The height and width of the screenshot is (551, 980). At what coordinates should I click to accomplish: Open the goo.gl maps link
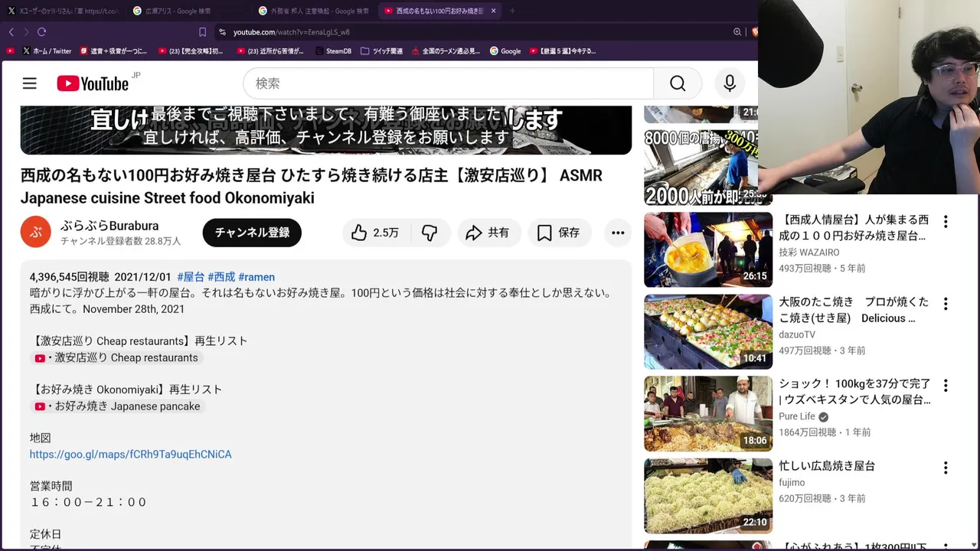130,455
